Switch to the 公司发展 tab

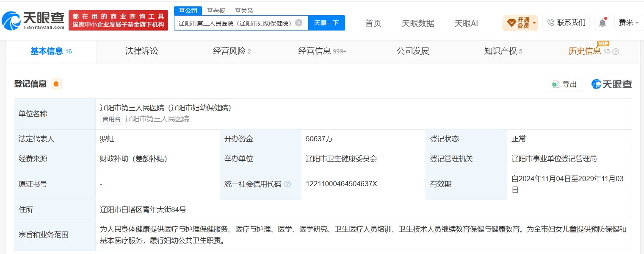pyautogui.click(x=413, y=51)
